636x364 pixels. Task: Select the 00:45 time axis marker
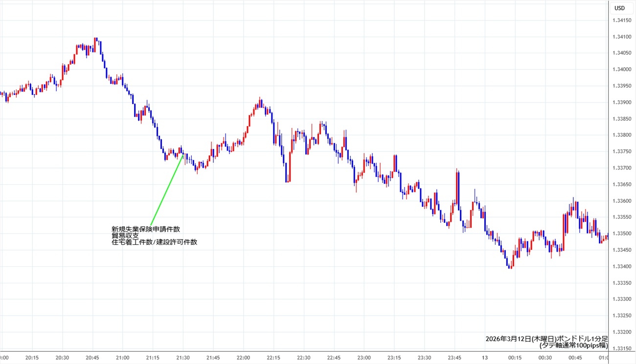click(x=575, y=358)
